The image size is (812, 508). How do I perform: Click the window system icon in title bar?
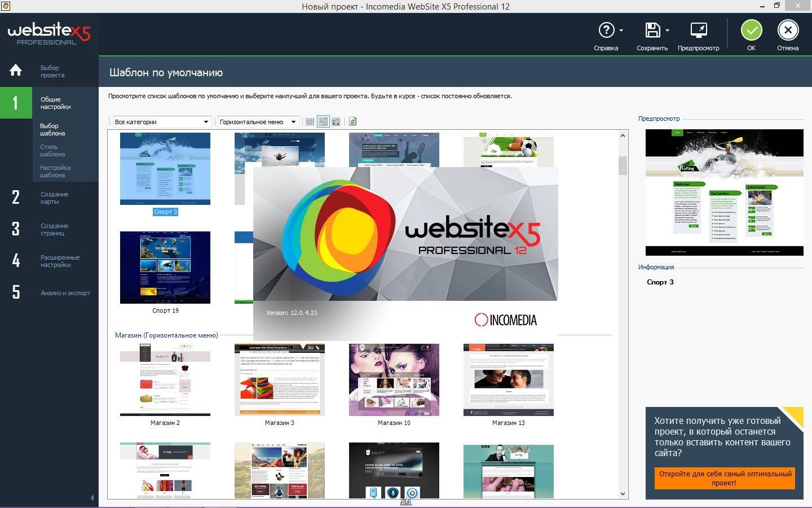point(5,6)
